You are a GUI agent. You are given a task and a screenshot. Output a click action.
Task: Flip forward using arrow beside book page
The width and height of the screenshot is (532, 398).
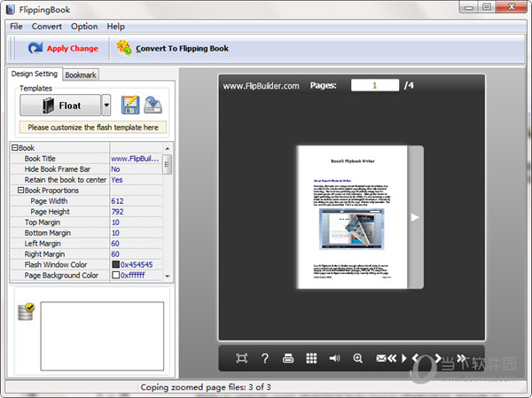415,217
